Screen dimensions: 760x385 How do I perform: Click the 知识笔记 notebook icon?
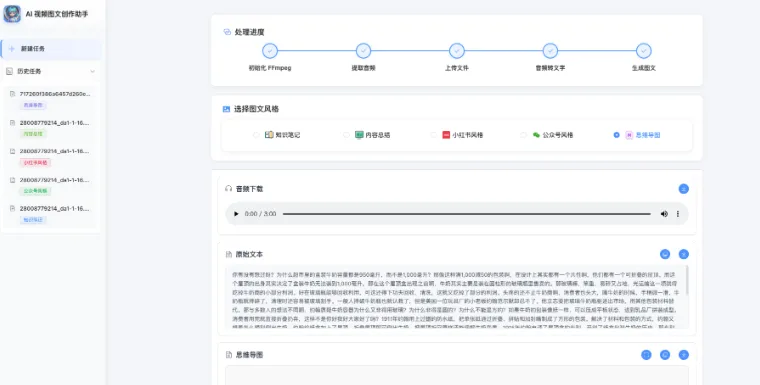[269, 135]
